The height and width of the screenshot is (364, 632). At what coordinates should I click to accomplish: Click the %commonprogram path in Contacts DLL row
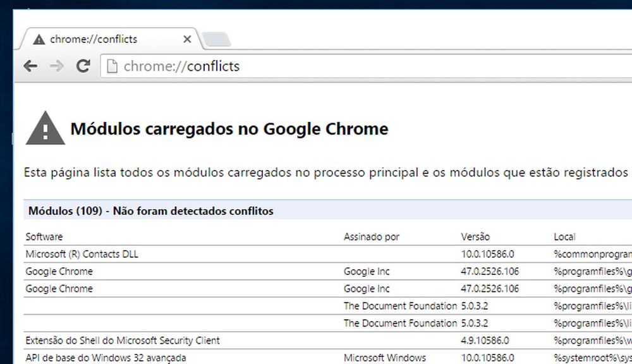pos(593,254)
